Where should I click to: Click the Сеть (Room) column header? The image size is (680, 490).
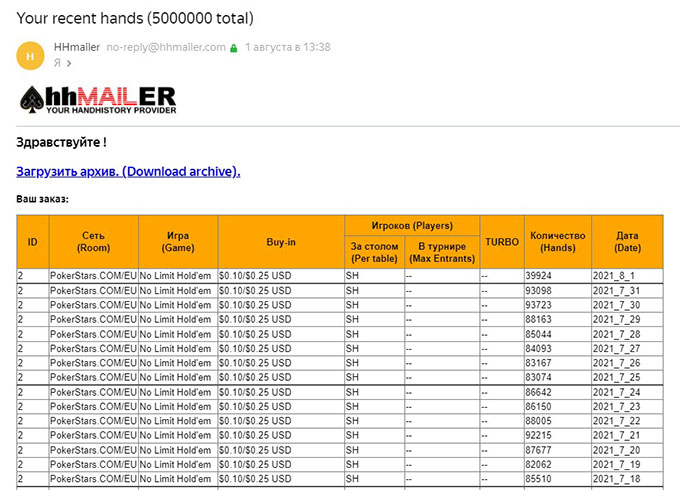[x=94, y=242]
